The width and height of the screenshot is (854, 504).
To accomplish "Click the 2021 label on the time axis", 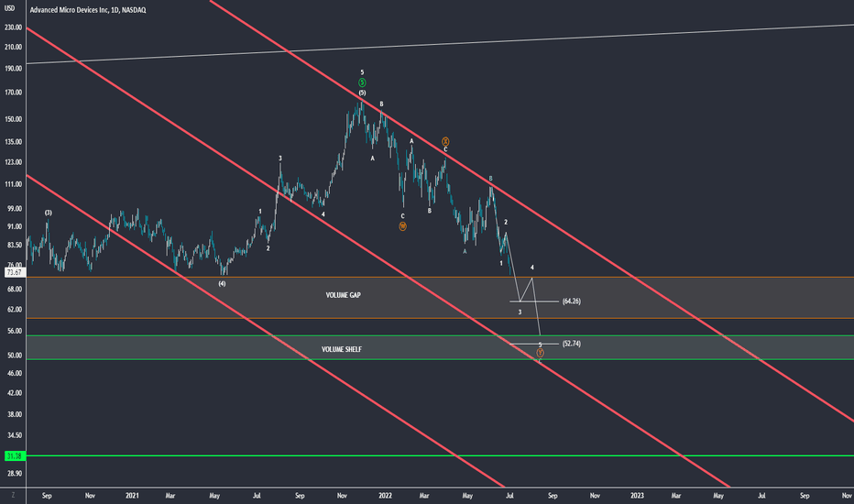I will click(132, 495).
